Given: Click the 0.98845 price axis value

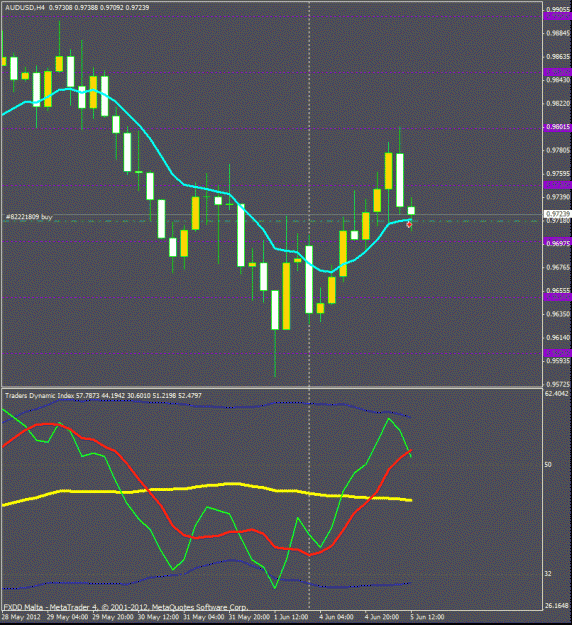Looking at the screenshot, I should (558, 33).
